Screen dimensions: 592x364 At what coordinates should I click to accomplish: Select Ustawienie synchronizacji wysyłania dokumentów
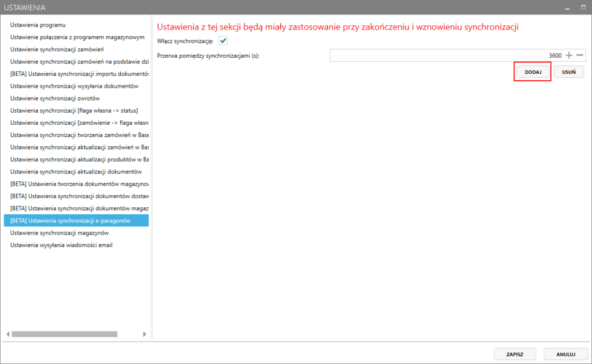coord(74,86)
